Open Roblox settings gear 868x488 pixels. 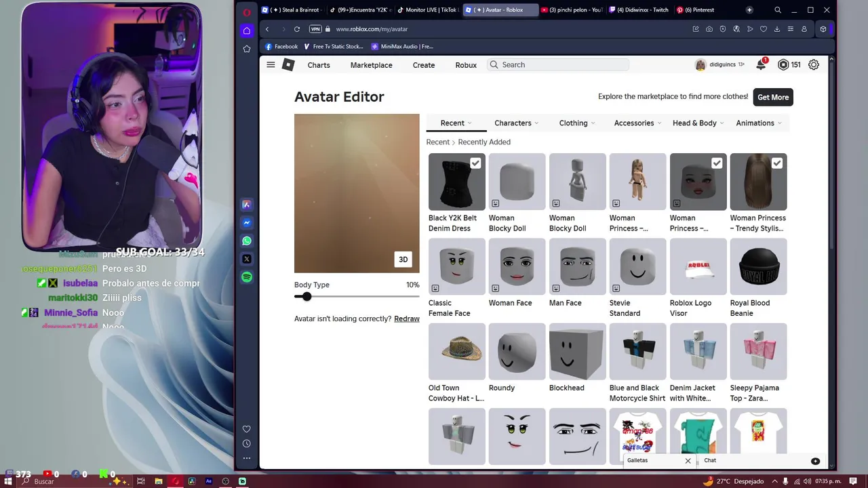coord(814,64)
